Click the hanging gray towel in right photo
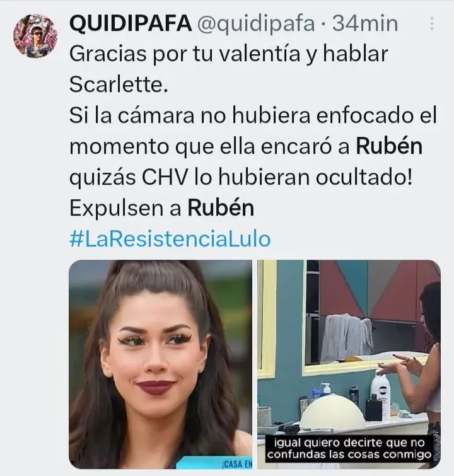 click(x=347, y=338)
